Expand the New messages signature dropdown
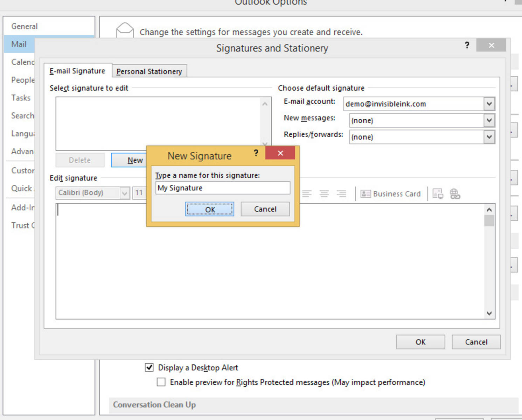 [489, 120]
